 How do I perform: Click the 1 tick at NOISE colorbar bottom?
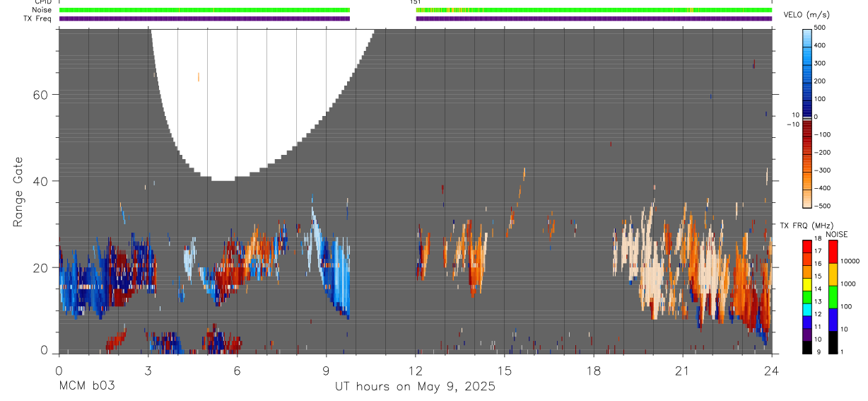(x=842, y=351)
